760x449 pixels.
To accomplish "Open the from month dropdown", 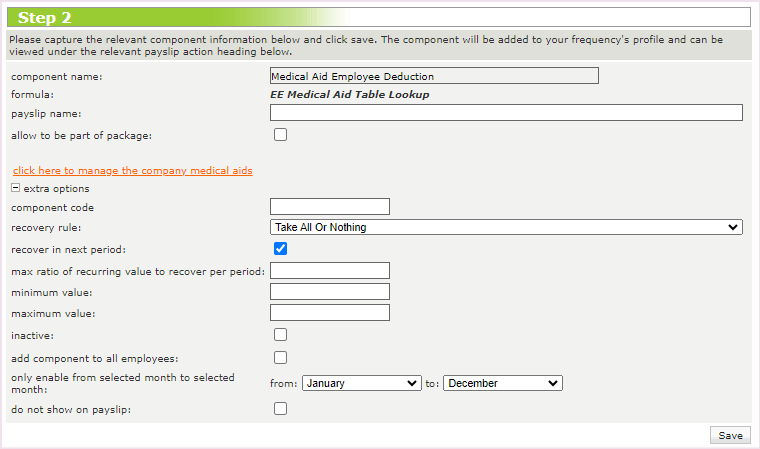I will click(x=361, y=383).
